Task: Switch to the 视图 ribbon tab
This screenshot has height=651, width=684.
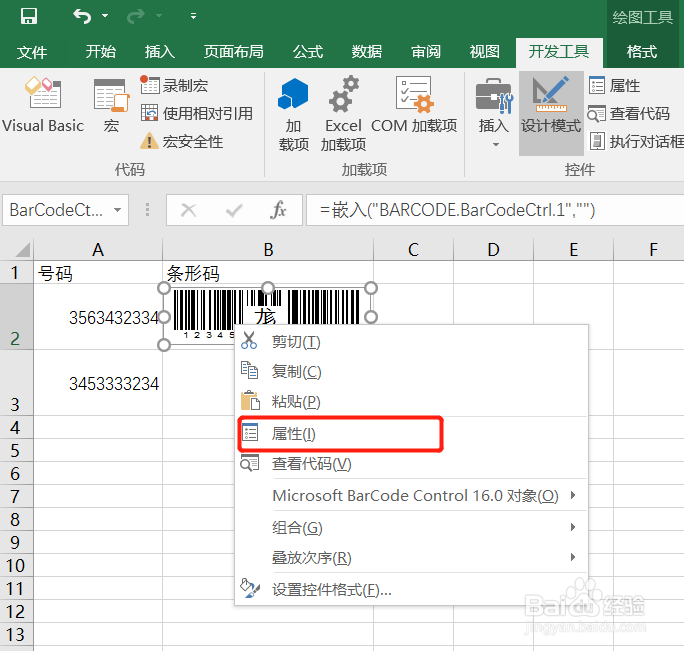Action: click(x=485, y=52)
